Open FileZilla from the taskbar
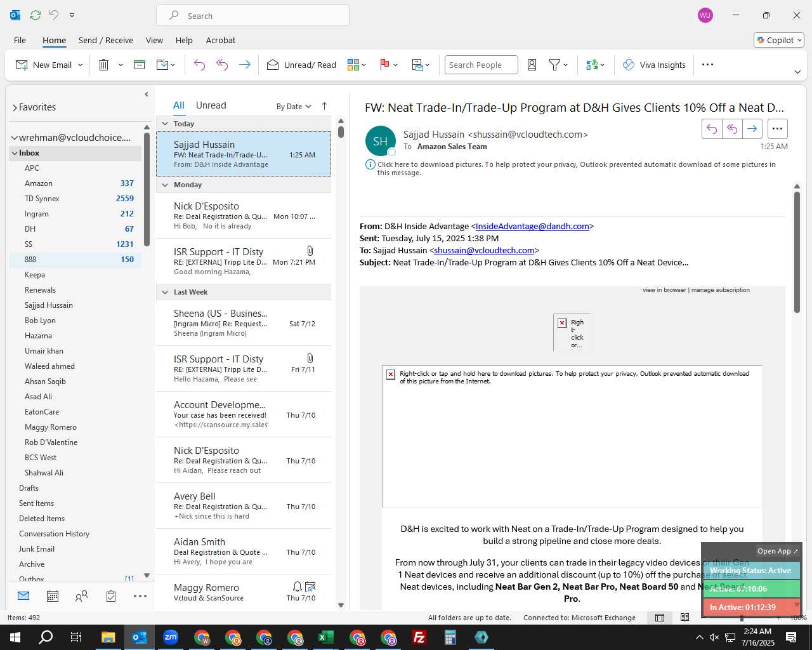812x650 pixels. point(419,637)
